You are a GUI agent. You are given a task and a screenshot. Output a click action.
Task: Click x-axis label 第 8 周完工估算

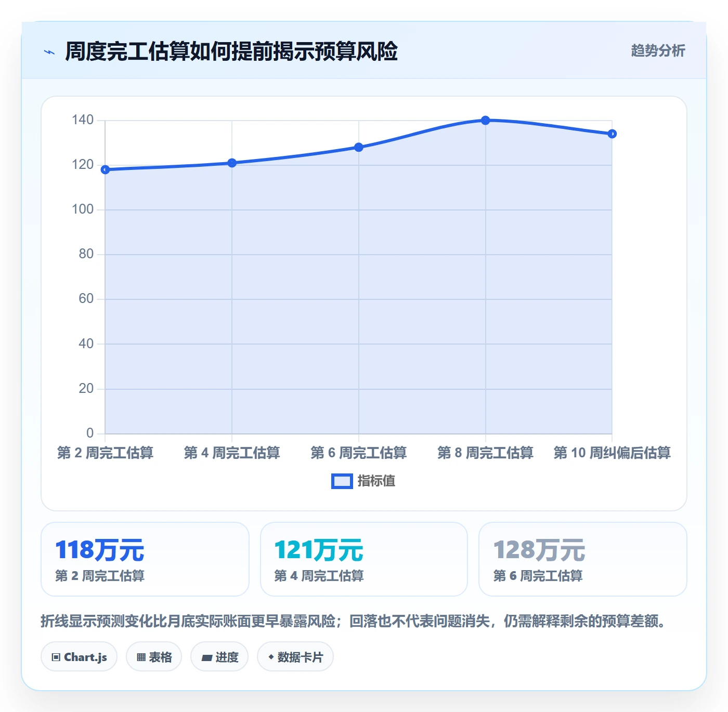(486, 453)
